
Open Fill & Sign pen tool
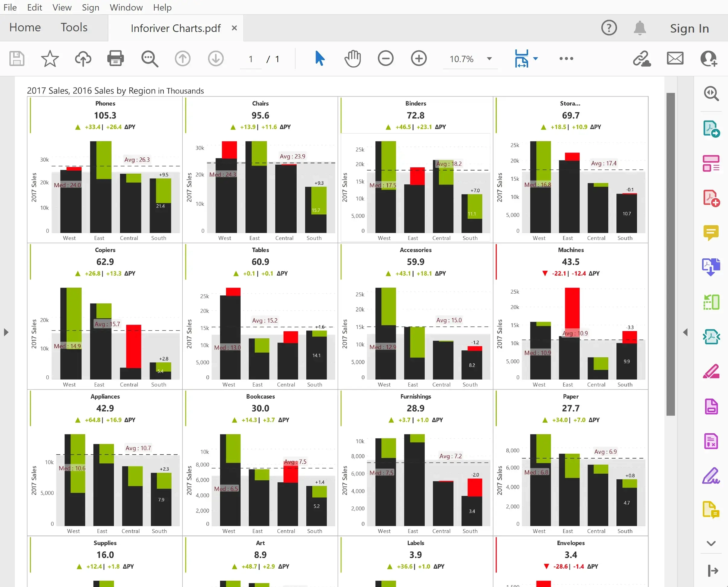(711, 476)
